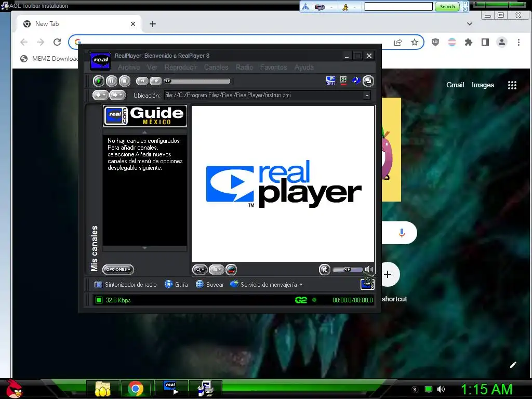Open Sintonizador de radio
The width and height of the screenshot is (532, 399).
pos(126,284)
